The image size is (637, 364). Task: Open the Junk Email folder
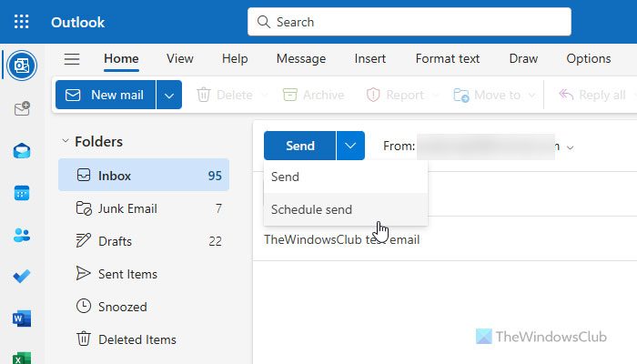[127, 208]
